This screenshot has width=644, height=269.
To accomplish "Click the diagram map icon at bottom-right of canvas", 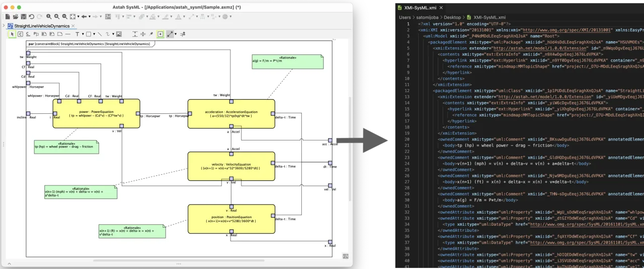I will (346, 256).
